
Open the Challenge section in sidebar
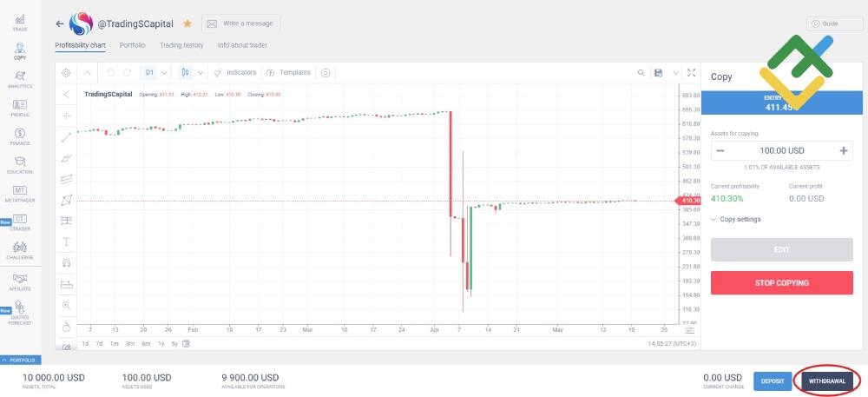click(20, 251)
